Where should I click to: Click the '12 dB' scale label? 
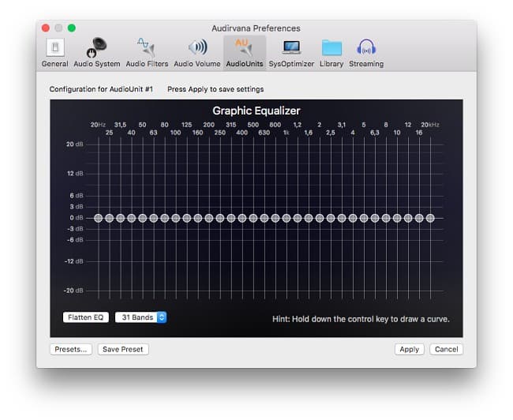click(x=75, y=173)
